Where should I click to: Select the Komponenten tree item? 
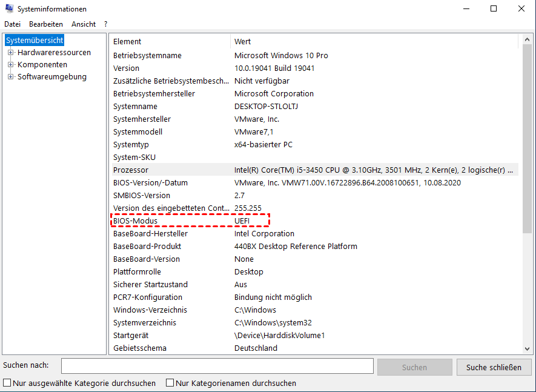(x=42, y=65)
